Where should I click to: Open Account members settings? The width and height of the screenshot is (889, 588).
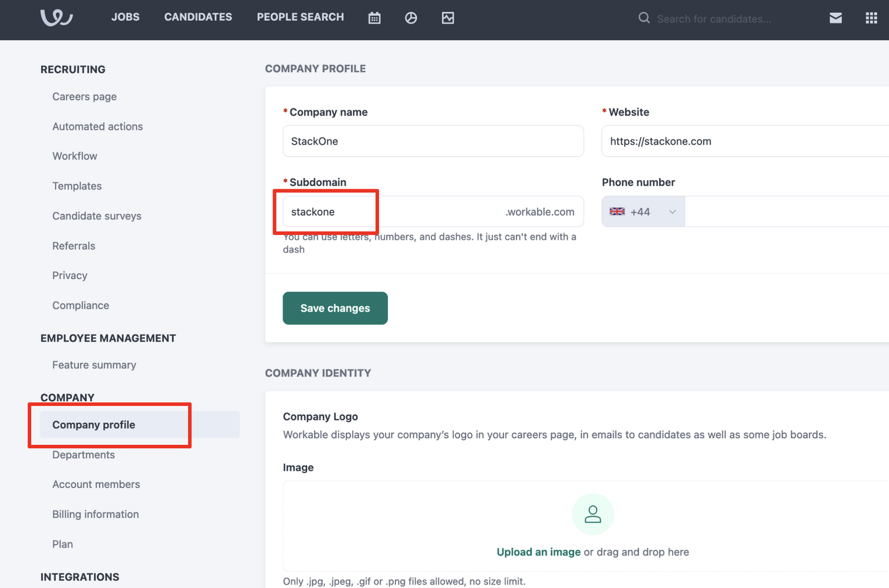coord(96,484)
